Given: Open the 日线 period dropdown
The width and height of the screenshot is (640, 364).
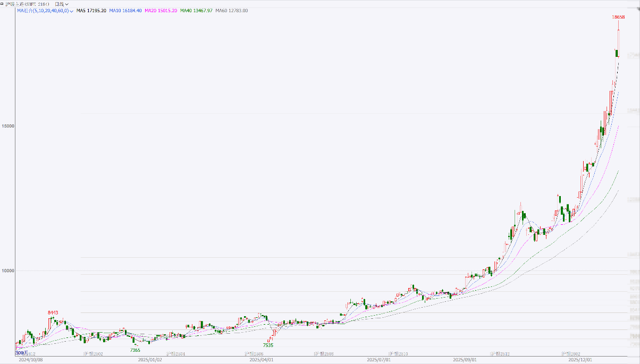Looking at the screenshot, I should click(x=62, y=4).
